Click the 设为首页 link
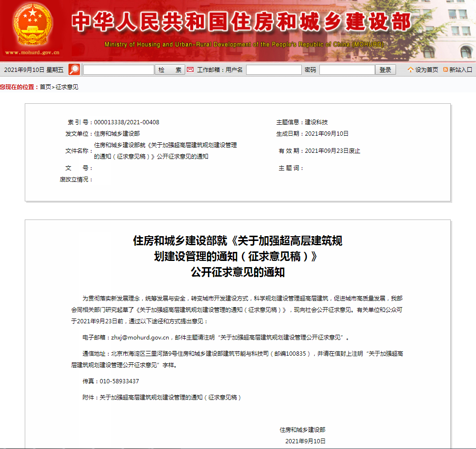476x449 pixels. click(x=426, y=70)
